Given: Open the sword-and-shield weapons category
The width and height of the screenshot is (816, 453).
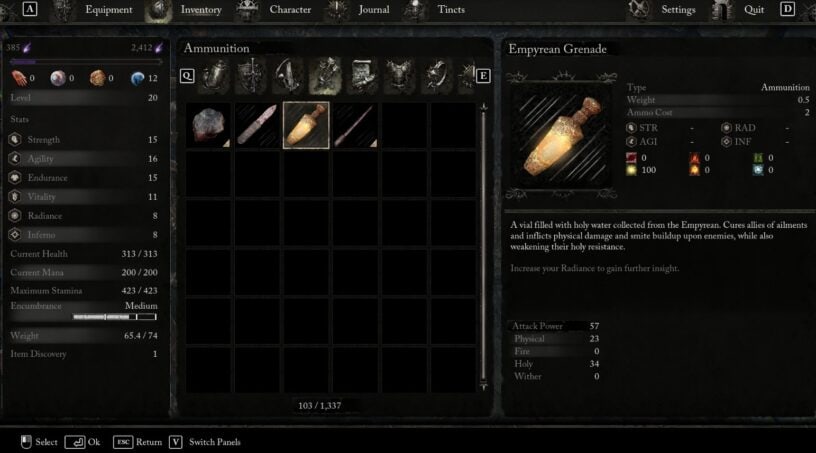Looking at the screenshot, I should click(x=251, y=76).
